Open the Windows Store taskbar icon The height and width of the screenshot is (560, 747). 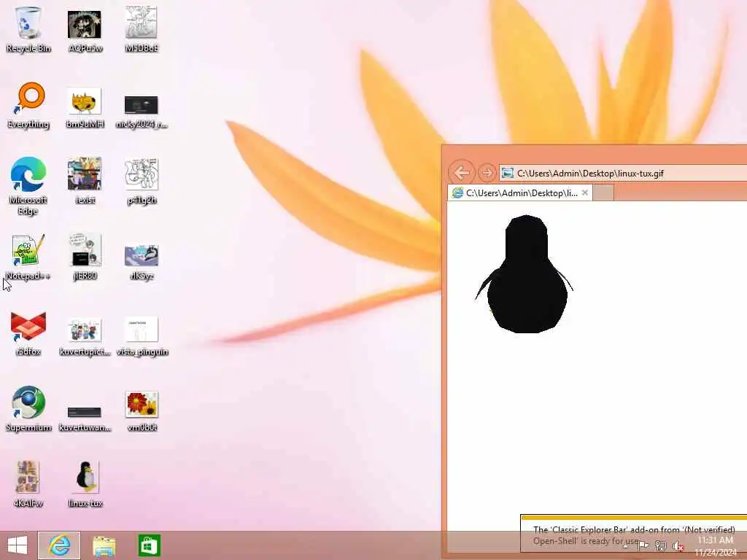click(x=149, y=545)
